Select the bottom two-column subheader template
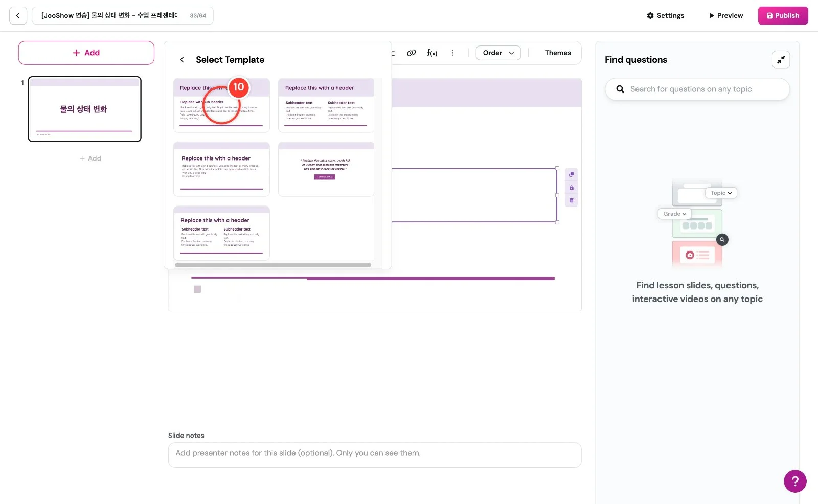Image resolution: width=818 pixels, height=504 pixels. click(x=221, y=233)
